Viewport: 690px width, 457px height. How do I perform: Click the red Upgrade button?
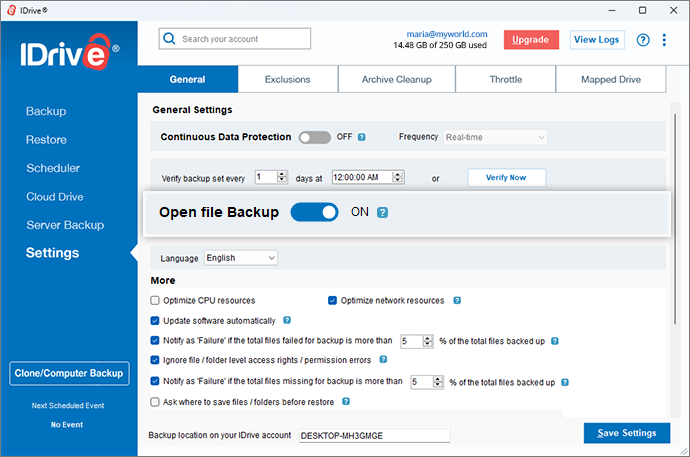tap(531, 40)
